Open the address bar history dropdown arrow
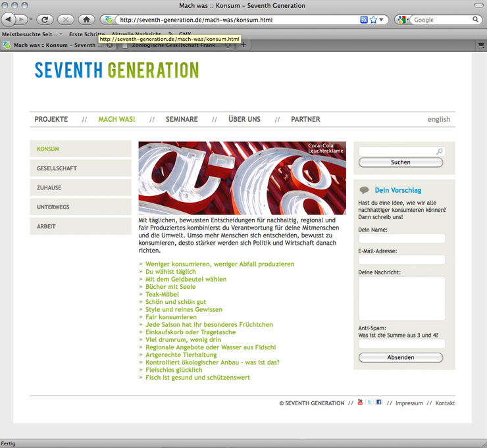 [382, 20]
